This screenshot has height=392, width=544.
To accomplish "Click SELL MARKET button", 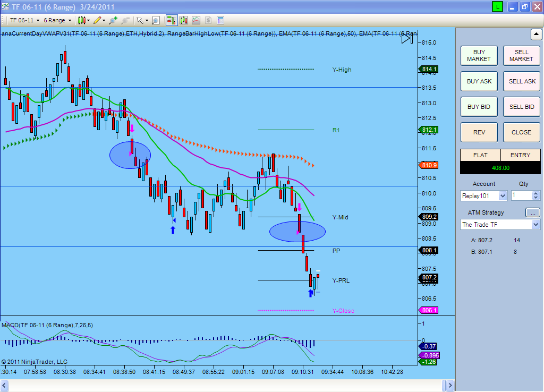I will tap(522, 55).
